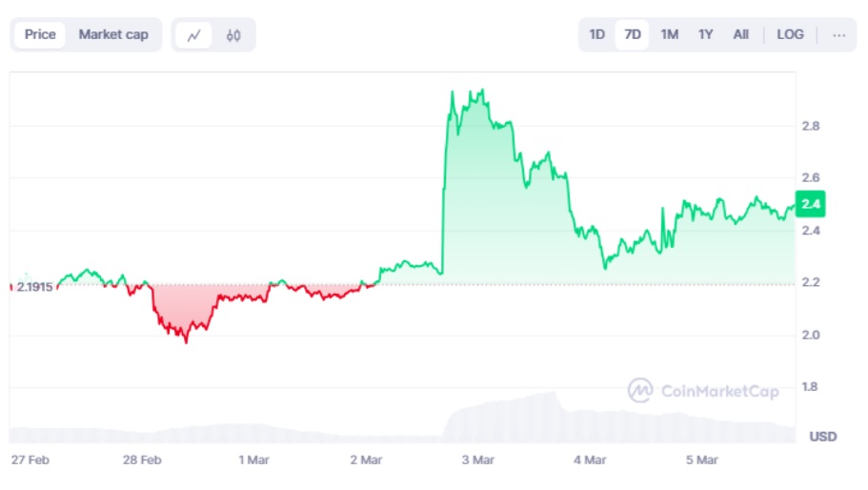Image resolution: width=868 pixels, height=490 pixels.
Task: Click the 27 Feb date label
Action: (30, 459)
